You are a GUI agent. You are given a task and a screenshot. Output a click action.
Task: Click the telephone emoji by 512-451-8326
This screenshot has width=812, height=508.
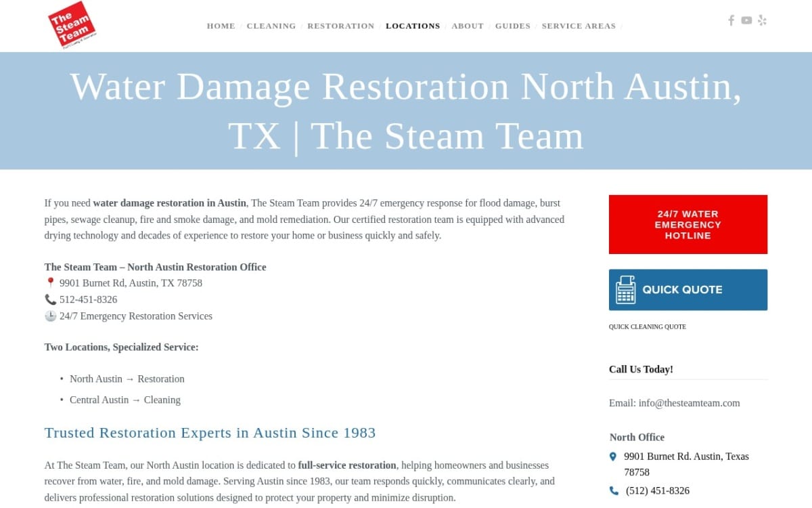pos(51,299)
